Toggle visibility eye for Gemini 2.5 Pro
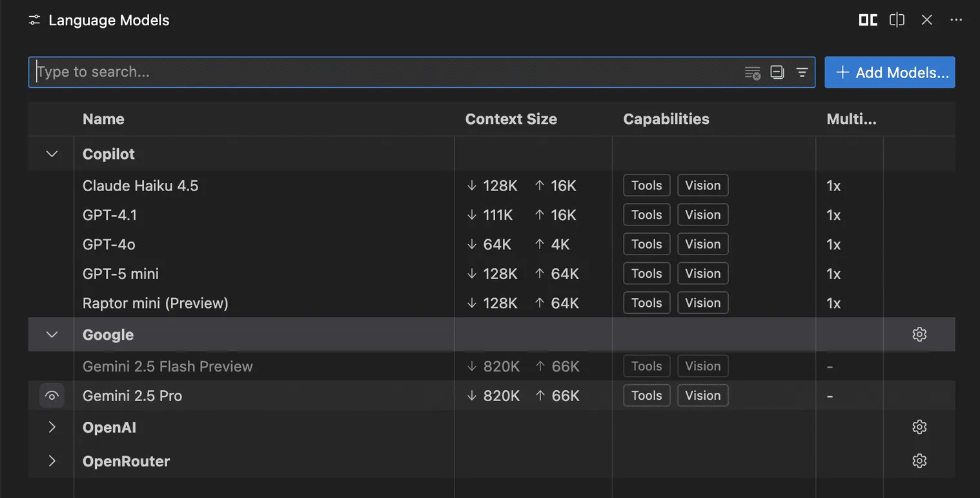The height and width of the screenshot is (498, 980). click(52, 396)
